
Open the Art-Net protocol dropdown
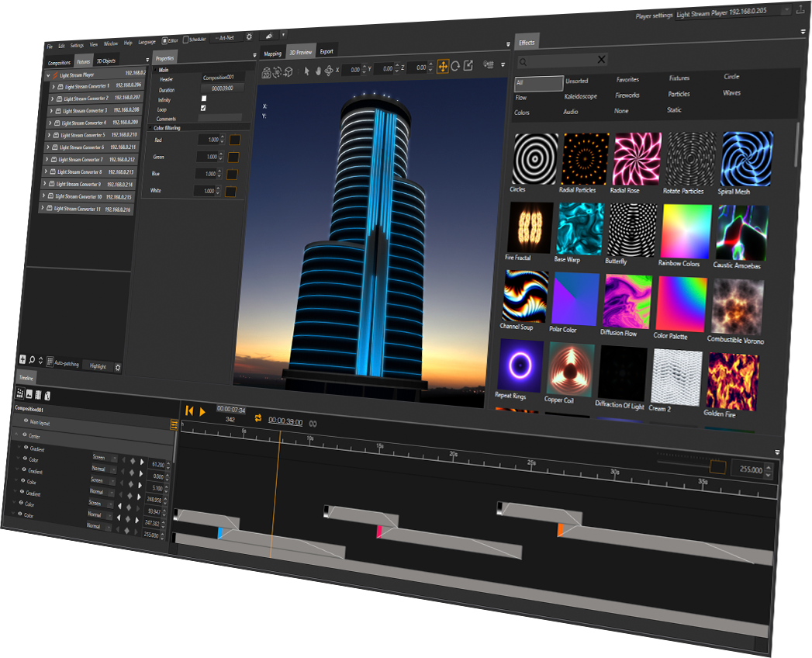click(x=226, y=38)
